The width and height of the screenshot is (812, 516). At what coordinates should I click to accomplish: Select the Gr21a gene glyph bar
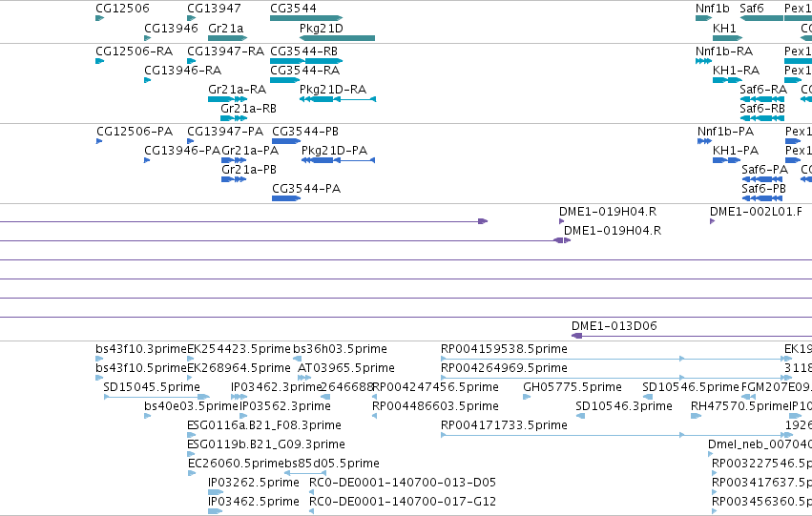pyautogui.click(x=227, y=38)
